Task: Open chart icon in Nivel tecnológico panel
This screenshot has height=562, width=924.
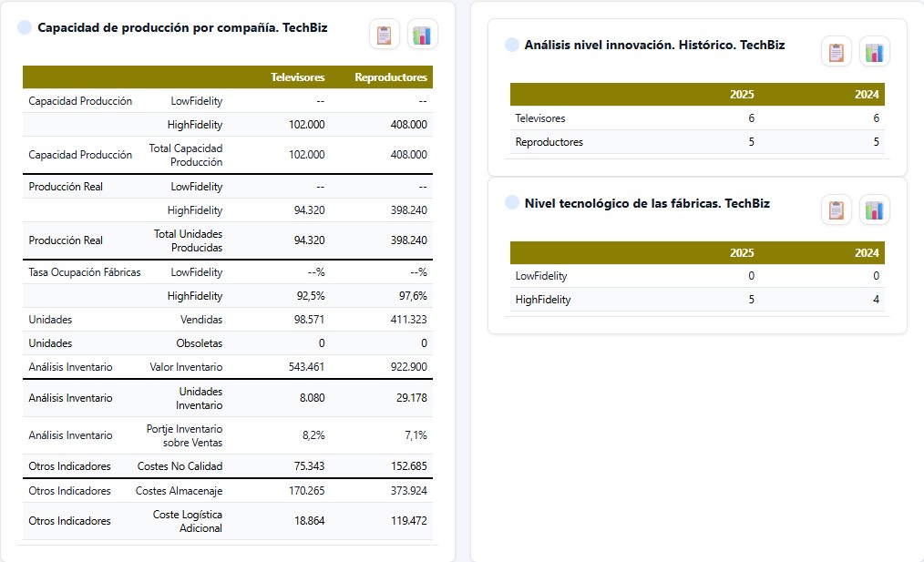Action: (875, 209)
